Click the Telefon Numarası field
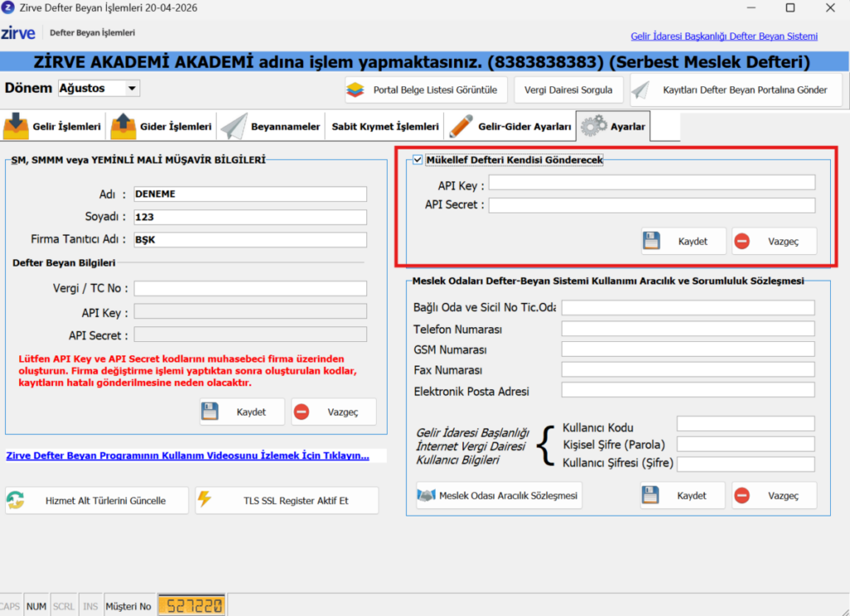Viewport: 850px width, 616px height. click(x=688, y=329)
